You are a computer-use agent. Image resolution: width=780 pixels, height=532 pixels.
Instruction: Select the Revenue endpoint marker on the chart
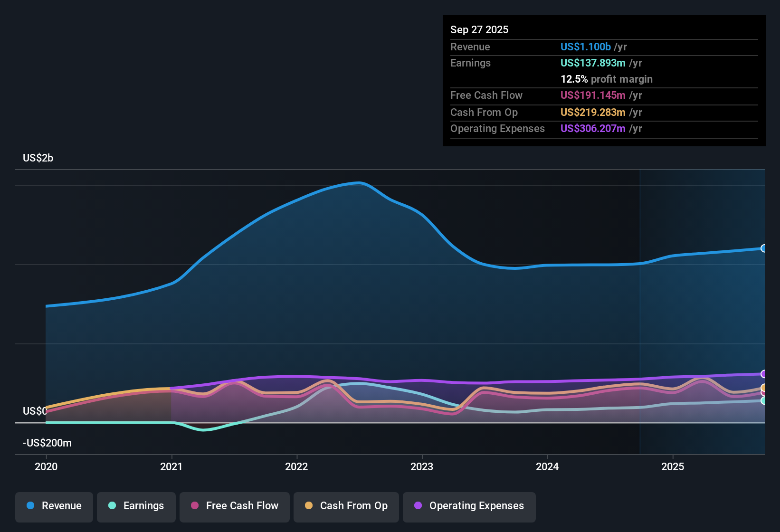764,248
